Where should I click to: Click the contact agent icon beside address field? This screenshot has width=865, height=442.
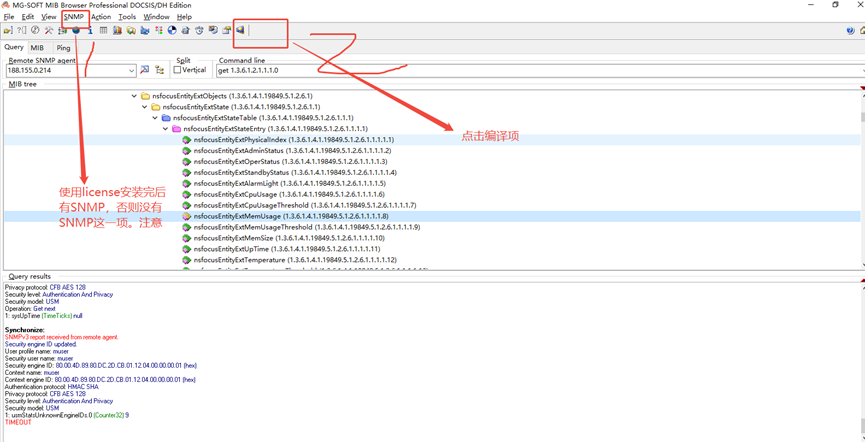pos(145,70)
